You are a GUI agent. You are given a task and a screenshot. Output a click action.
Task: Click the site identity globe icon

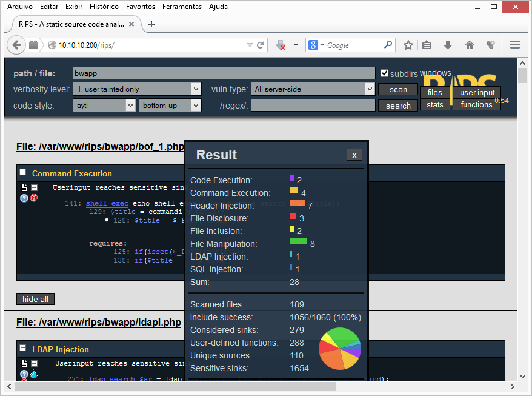52,45
